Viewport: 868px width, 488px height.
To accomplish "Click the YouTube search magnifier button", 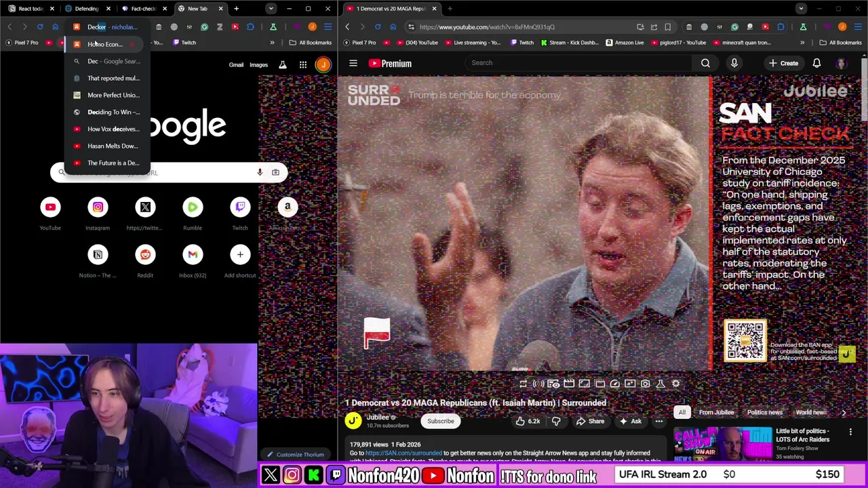I will [x=705, y=63].
